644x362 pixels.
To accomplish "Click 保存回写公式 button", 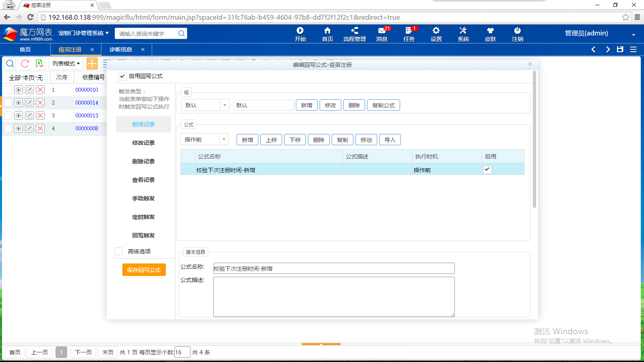I will 144,270.
